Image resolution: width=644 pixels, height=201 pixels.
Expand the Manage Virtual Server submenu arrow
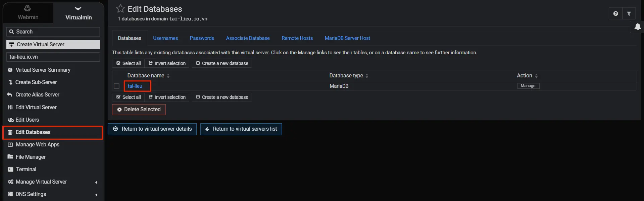pyautogui.click(x=96, y=182)
